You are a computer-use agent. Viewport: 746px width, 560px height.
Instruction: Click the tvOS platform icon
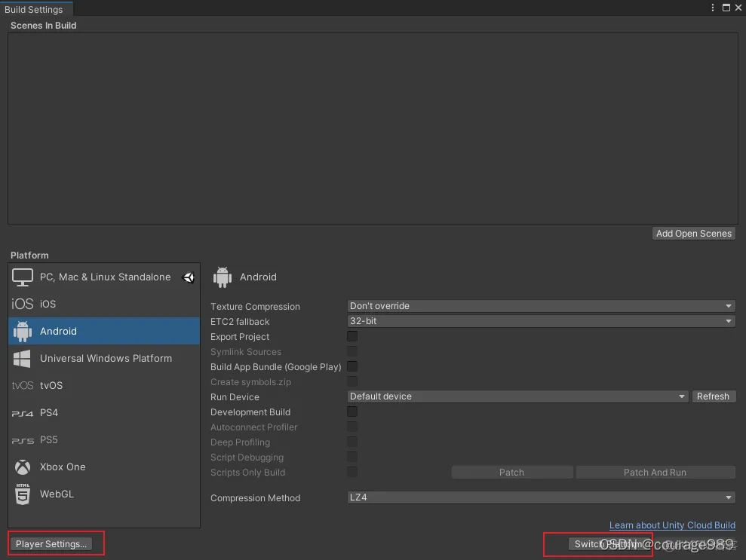click(23, 386)
